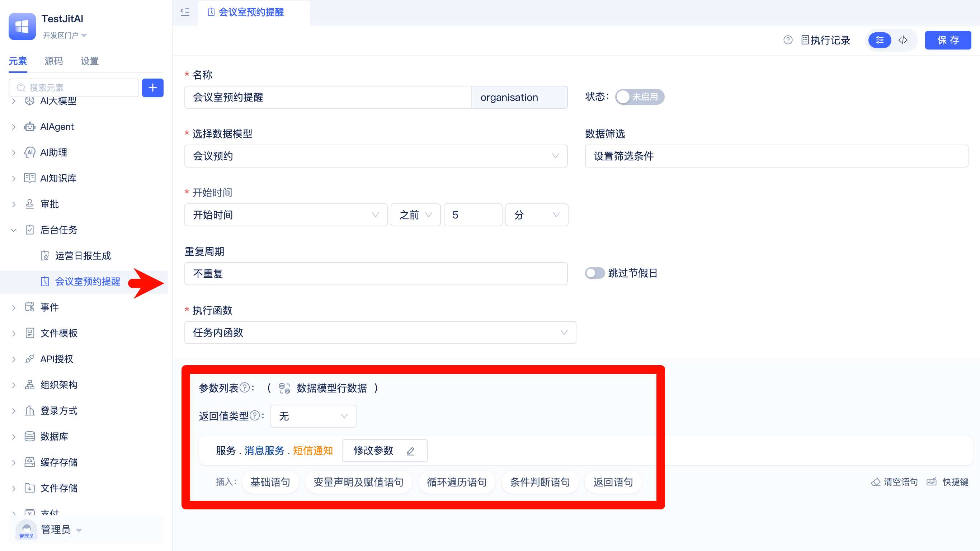
Task: Focus the 搜索元素 search field
Action: click(x=74, y=88)
